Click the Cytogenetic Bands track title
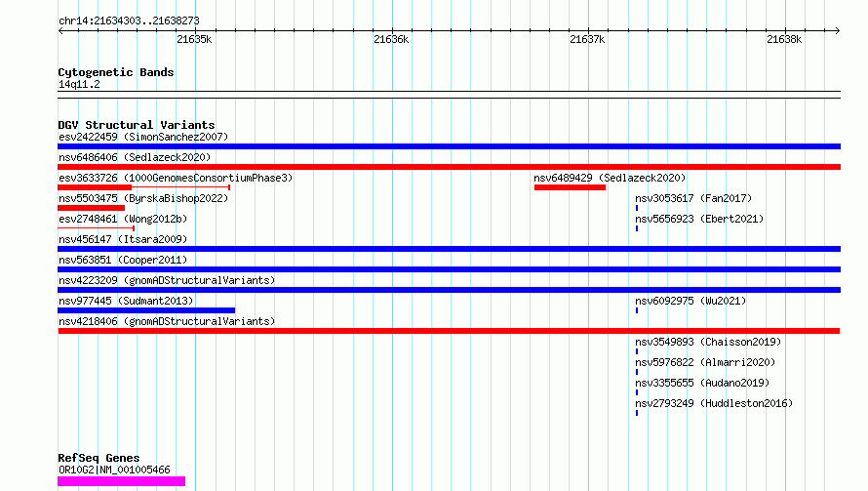Viewport: 868px width, 491px height. tap(116, 72)
